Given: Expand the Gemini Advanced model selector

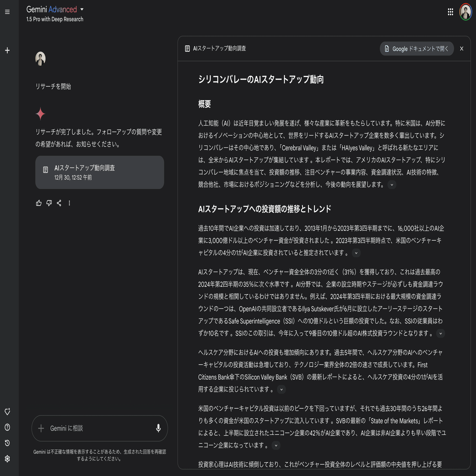Looking at the screenshot, I should pos(82,9).
